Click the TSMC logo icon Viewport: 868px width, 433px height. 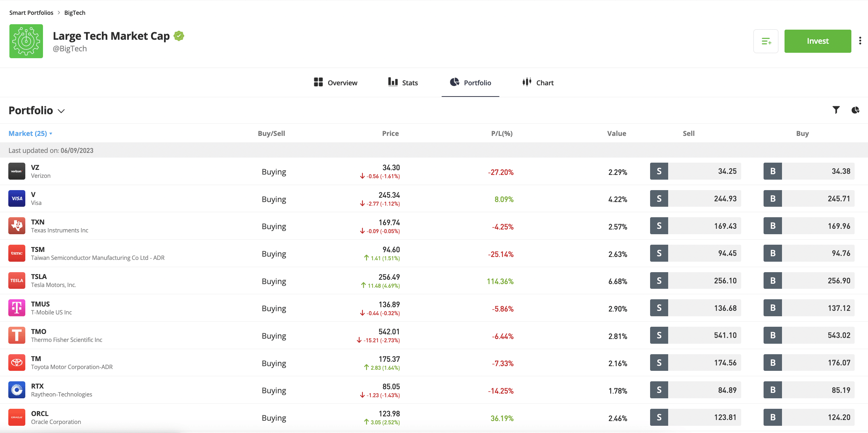[x=17, y=253]
